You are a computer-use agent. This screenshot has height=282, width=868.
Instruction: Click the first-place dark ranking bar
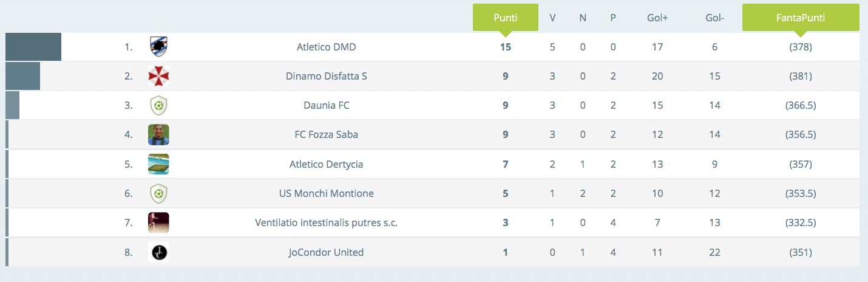[x=33, y=47]
